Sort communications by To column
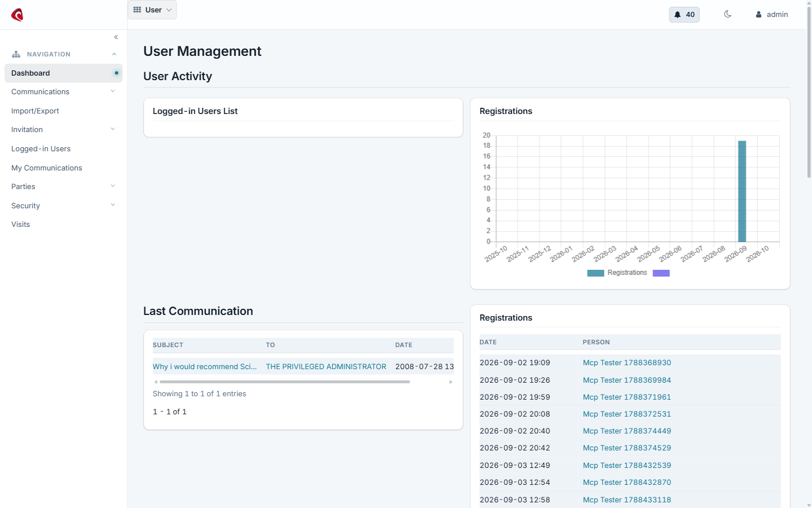 271,345
